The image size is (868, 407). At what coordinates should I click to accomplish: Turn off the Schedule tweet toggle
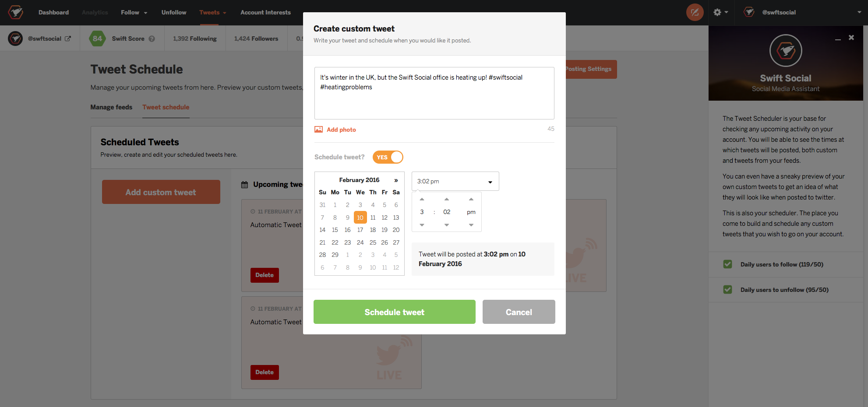tap(388, 157)
